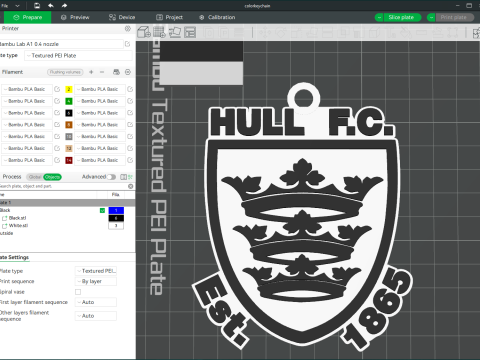Screen dimensions: 480x360
Task: Clear the object search field
Action: tap(131, 186)
